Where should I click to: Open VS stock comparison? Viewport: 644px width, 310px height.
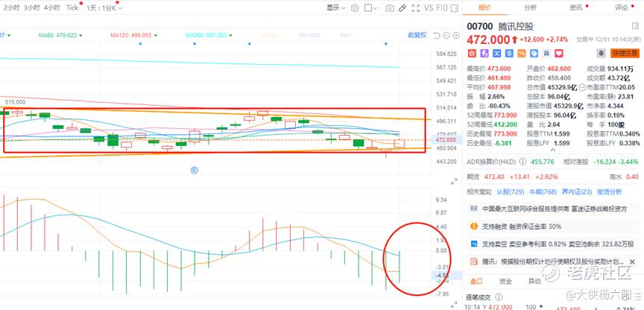click(429, 7)
